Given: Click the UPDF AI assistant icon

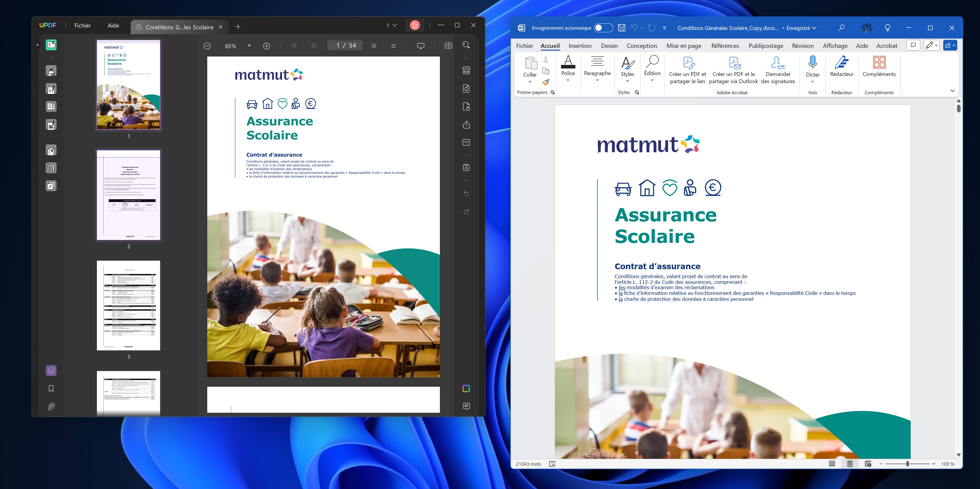Looking at the screenshot, I should coord(466,389).
